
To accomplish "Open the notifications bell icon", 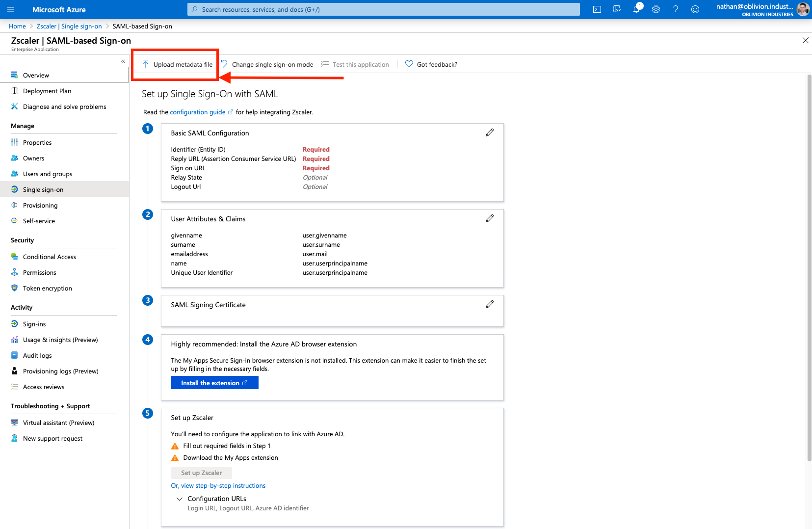I will coord(636,9).
